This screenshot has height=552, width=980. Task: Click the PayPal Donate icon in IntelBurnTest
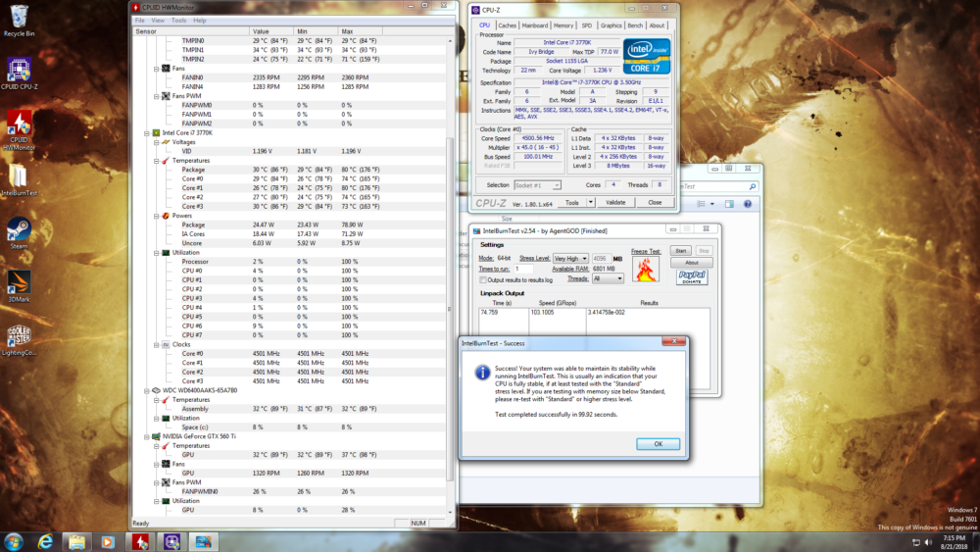(692, 276)
